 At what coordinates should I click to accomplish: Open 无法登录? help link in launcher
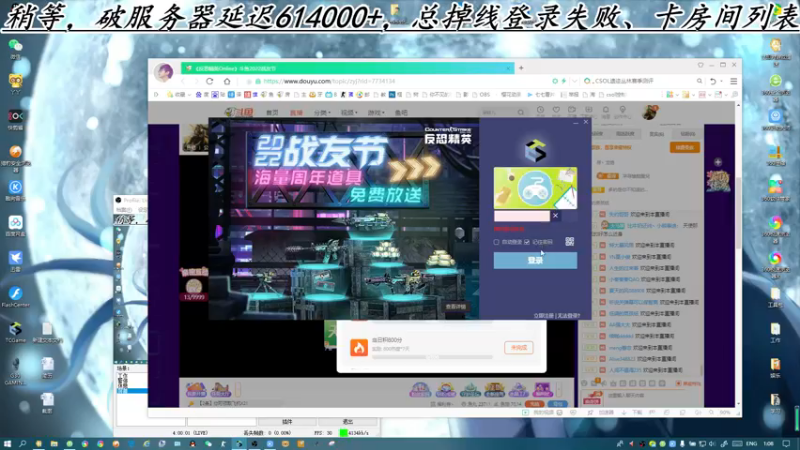[x=568, y=316]
